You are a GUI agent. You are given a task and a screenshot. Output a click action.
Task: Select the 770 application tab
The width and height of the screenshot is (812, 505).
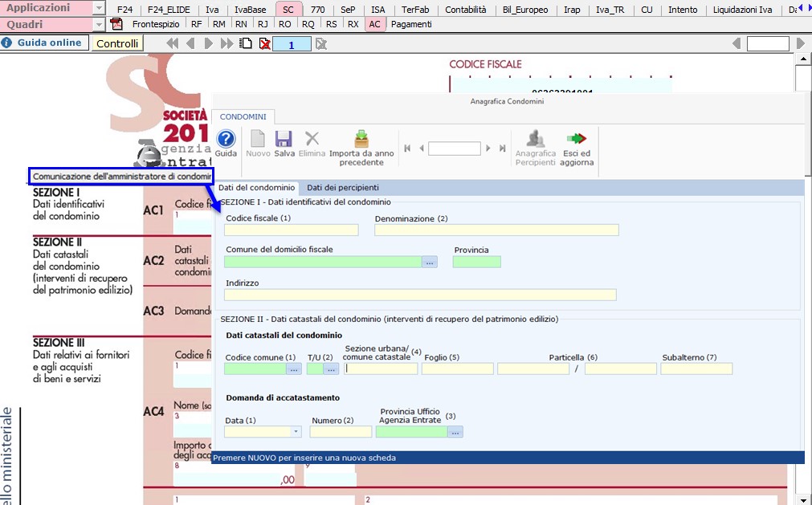pyautogui.click(x=317, y=10)
